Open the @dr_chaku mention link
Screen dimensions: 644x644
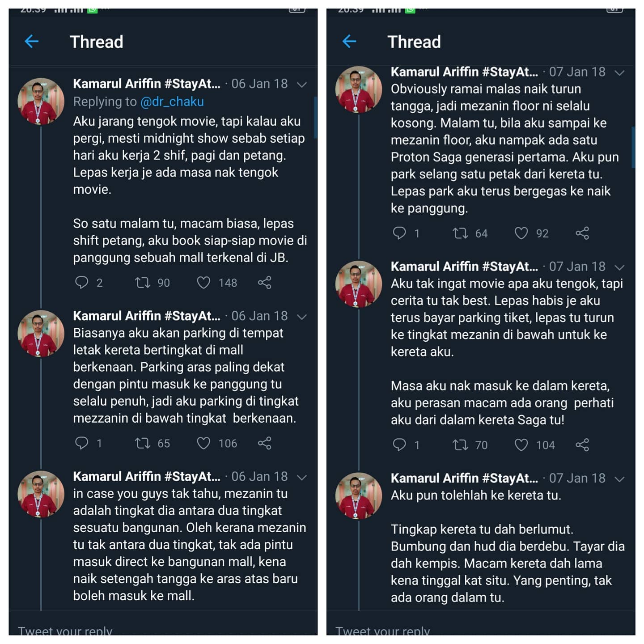pos(172,102)
